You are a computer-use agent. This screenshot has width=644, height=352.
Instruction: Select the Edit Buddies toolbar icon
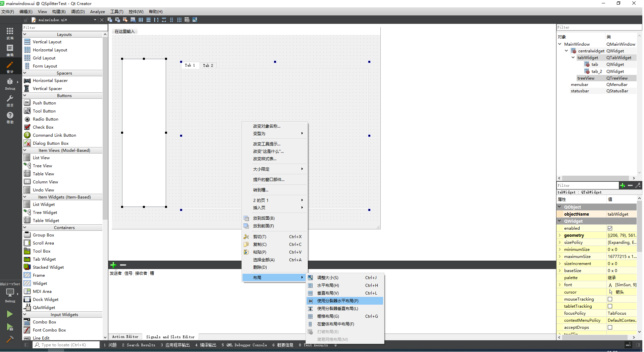tap(125, 20)
